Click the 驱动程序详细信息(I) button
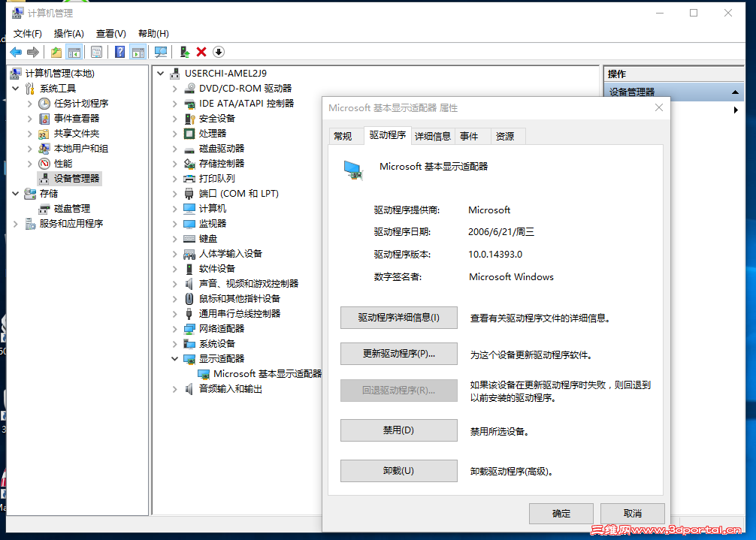 coord(398,318)
